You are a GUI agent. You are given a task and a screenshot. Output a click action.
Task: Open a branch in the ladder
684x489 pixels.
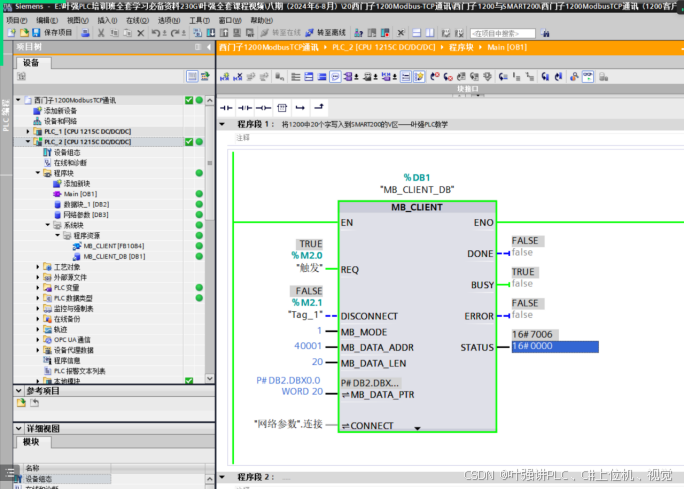tap(300, 108)
